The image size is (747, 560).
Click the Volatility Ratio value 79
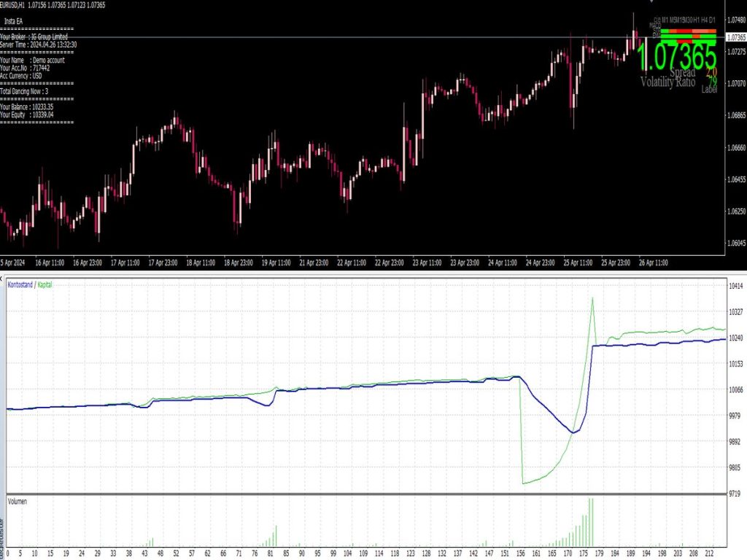713,81
